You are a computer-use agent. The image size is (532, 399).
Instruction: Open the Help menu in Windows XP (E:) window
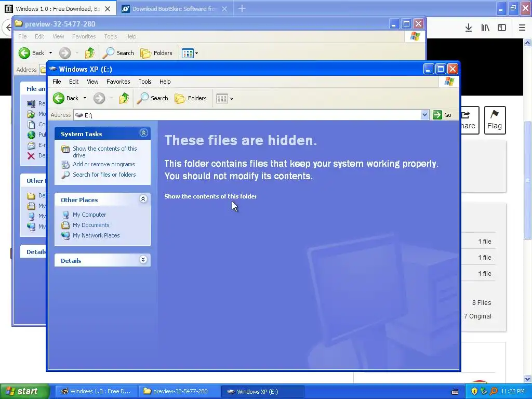[x=165, y=82]
